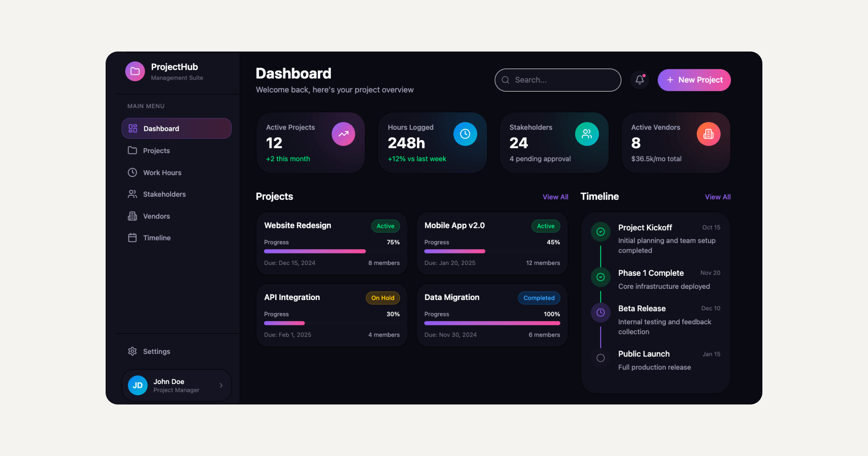Click the notification bell icon
Screen dimensions: 868x456
click(639, 80)
